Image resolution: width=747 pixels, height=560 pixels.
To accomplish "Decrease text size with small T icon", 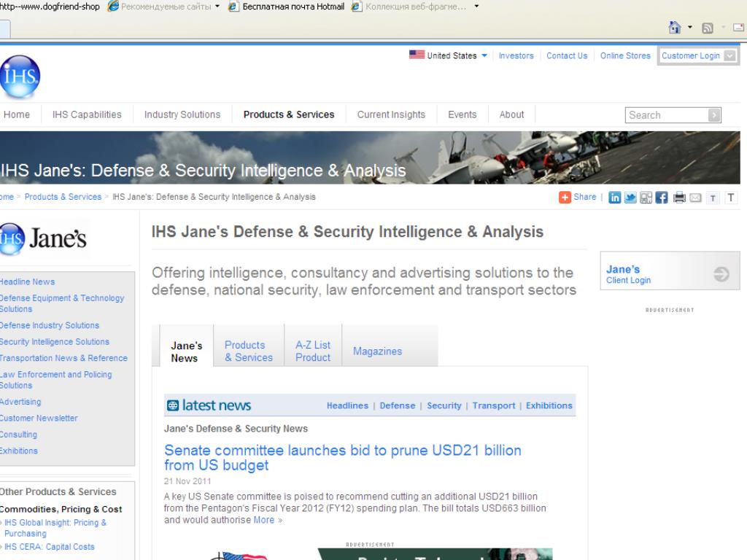I will tap(713, 198).
